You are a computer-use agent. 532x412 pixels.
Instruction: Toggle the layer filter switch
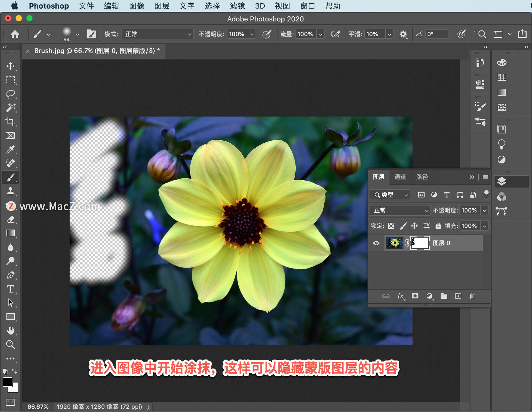486,195
